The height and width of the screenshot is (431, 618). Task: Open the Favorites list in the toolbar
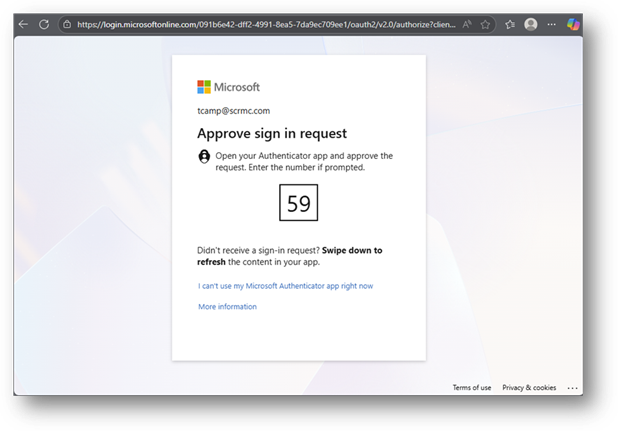(x=509, y=24)
